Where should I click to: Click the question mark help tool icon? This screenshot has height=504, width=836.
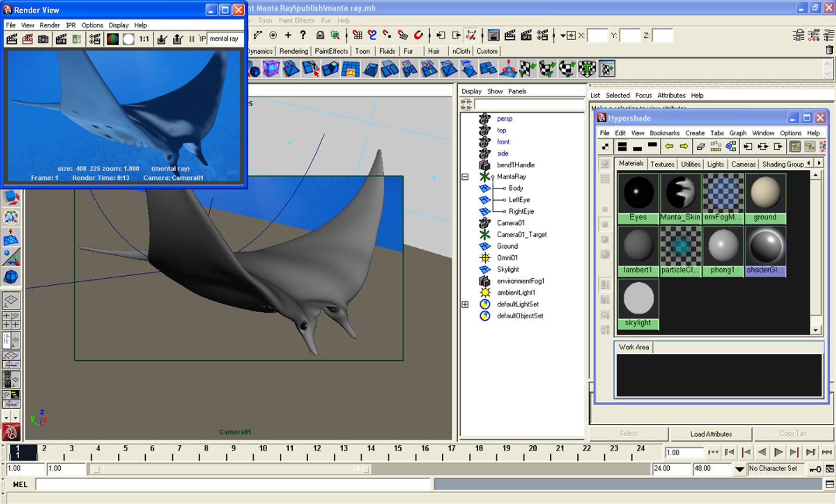[x=303, y=35]
